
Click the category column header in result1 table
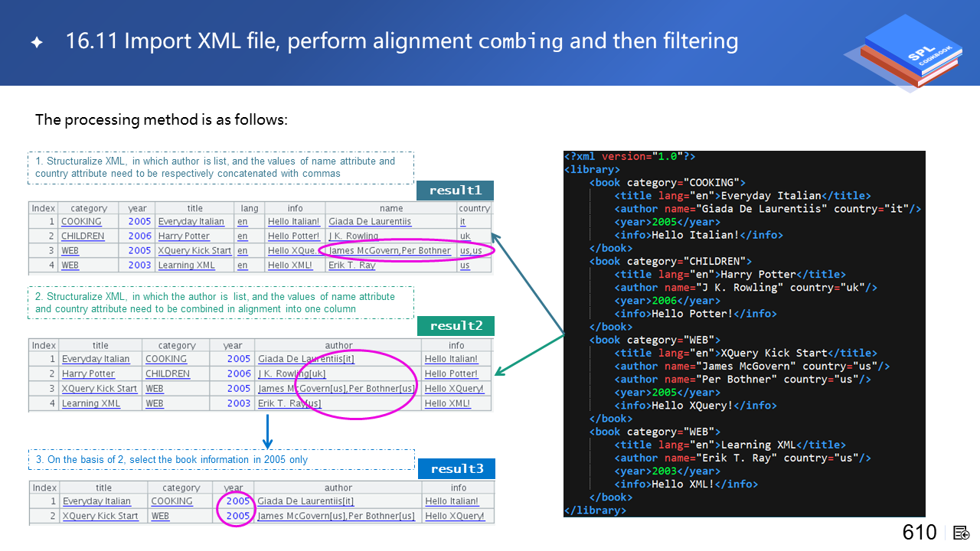tap(89, 208)
